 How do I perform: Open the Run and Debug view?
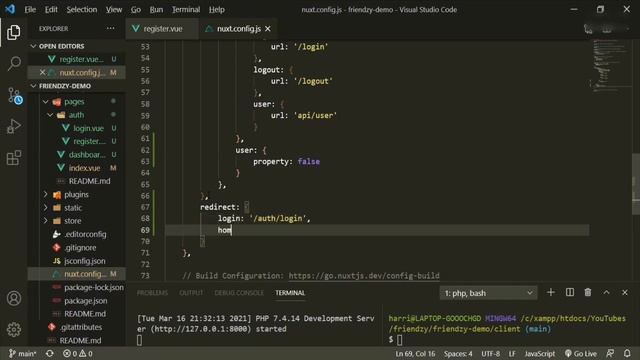click(x=13, y=126)
